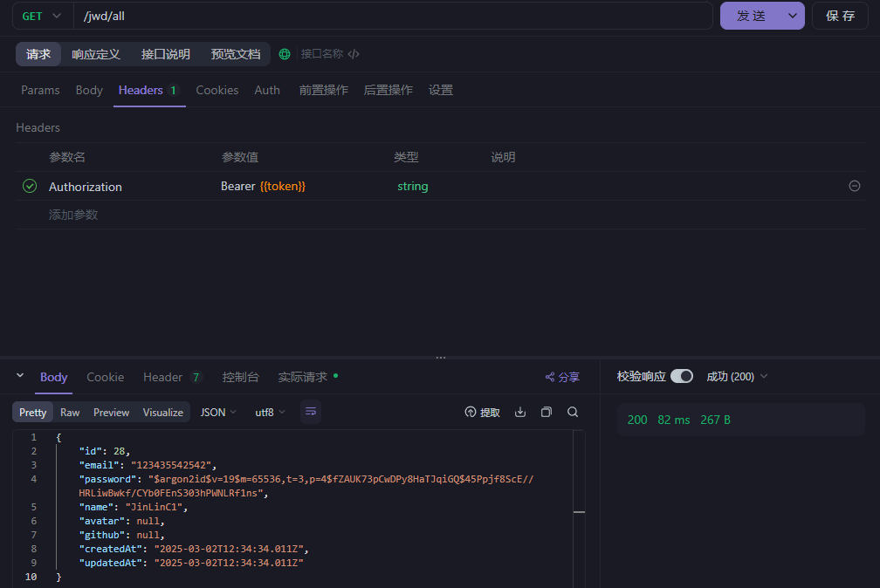Click the "avatar": null line
The width and height of the screenshot is (880, 588).
[x=122, y=521]
